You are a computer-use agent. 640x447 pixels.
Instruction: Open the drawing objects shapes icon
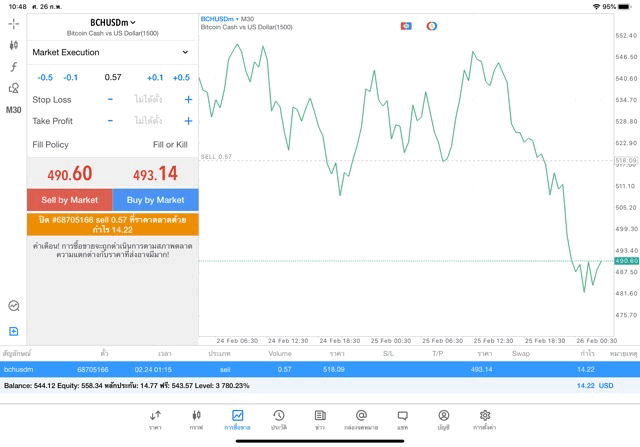pyautogui.click(x=14, y=88)
